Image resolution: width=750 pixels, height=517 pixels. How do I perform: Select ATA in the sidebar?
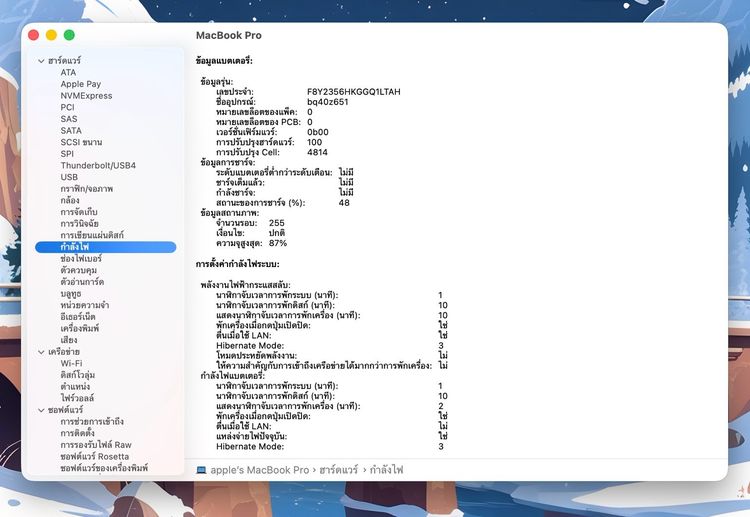(x=68, y=72)
